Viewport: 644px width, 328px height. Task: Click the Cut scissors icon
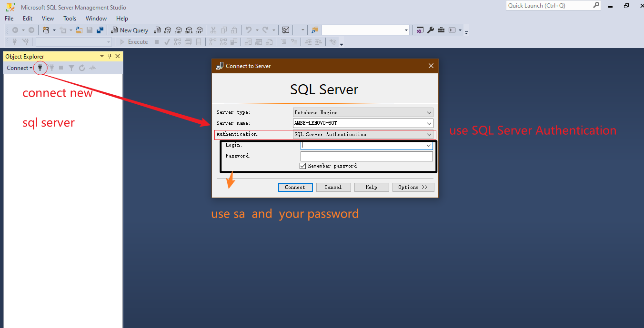tap(213, 30)
